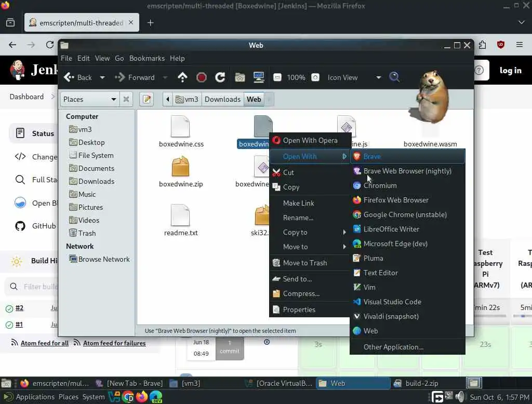Viewport: 532px width, 404px height.
Task: Open with Google Chrome (unstable)
Action: [x=407, y=214]
